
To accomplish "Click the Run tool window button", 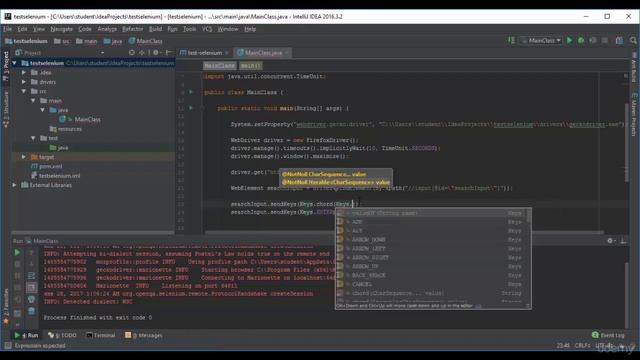I will pos(26,335).
